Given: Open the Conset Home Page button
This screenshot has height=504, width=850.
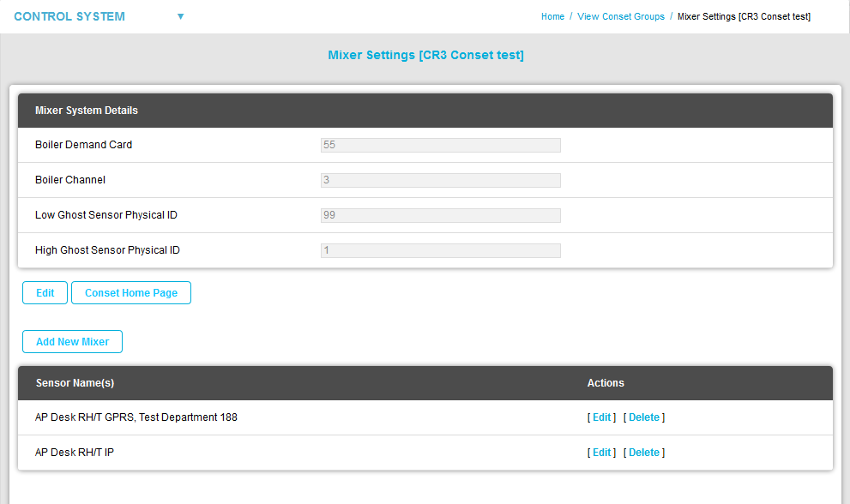Looking at the screenshot, I should click(x=131, y=293).
